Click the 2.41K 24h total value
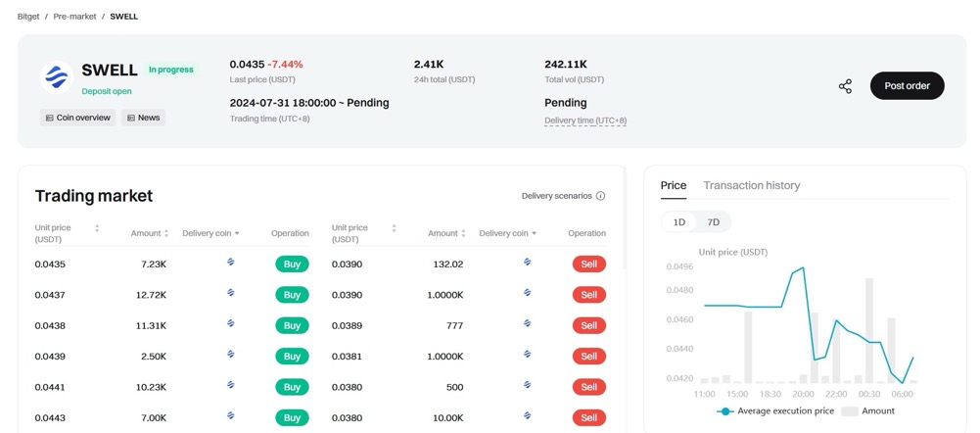 click(x=429, y=64)
